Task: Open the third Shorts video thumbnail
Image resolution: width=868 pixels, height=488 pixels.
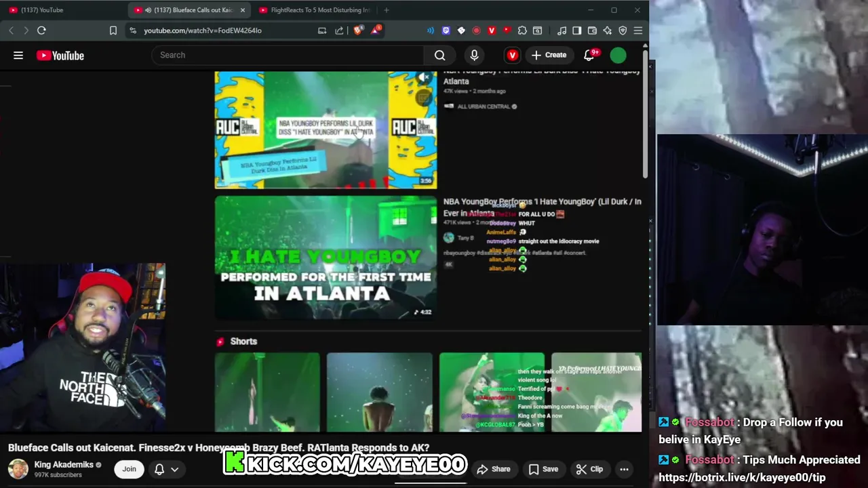Action: [492, 392]
